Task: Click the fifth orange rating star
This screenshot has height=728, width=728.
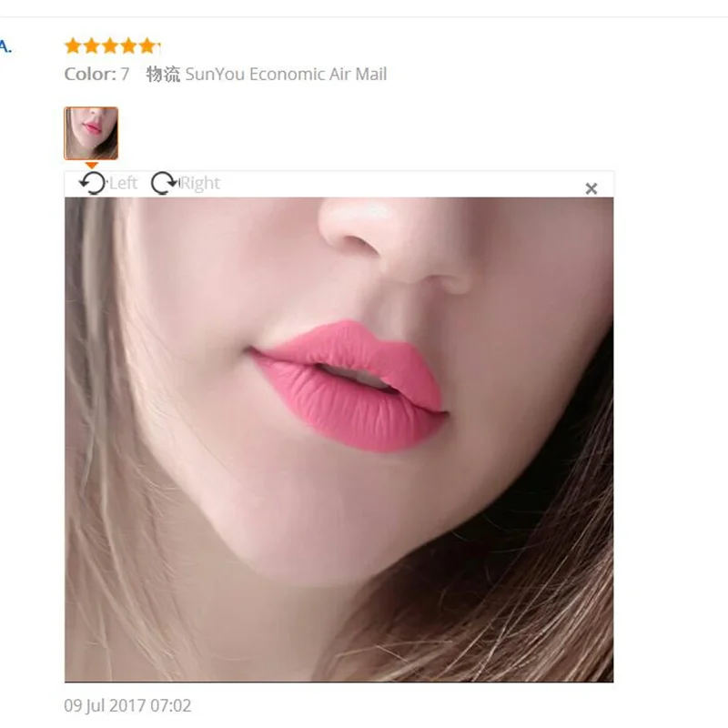Action: tap(147, 46)
